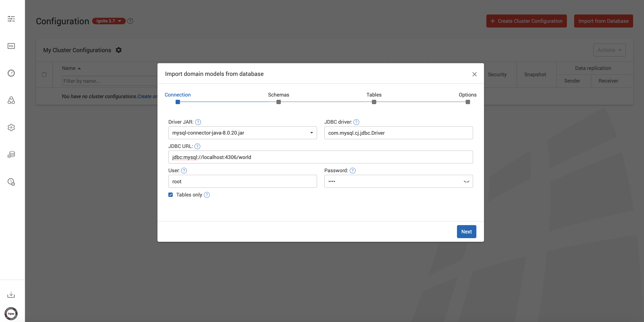Click the Tables step marker on progress line
Screen dimensions: 644x322
[x=374, y=102]
